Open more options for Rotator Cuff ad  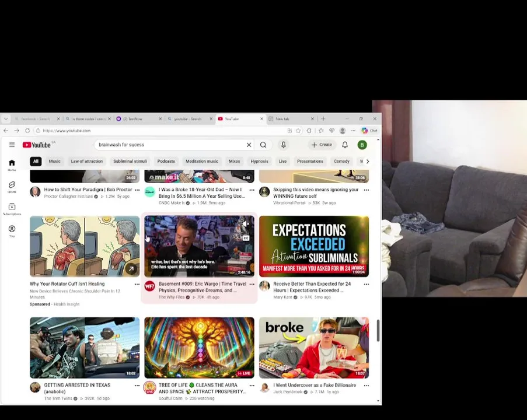(137, 284)
